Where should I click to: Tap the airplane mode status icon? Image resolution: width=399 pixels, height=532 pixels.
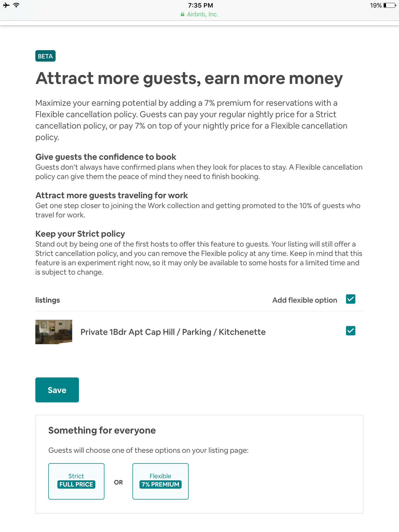coord(6,5)
